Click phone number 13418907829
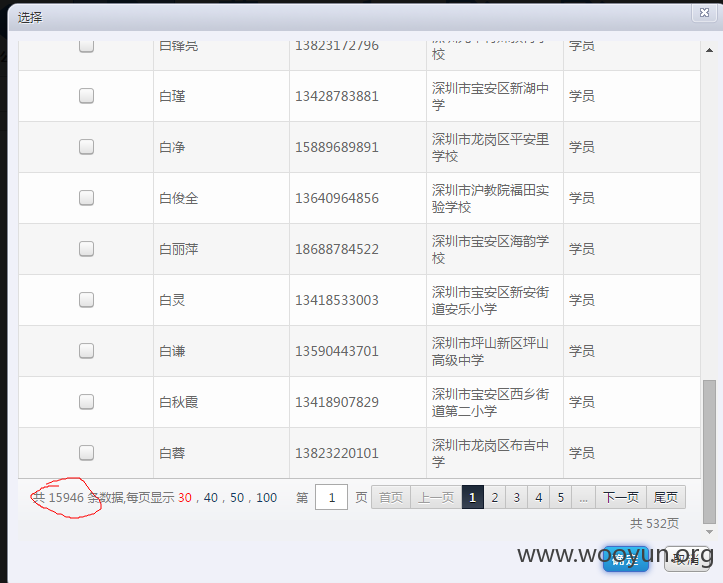The image size is (723, 583). coord(337,402)
